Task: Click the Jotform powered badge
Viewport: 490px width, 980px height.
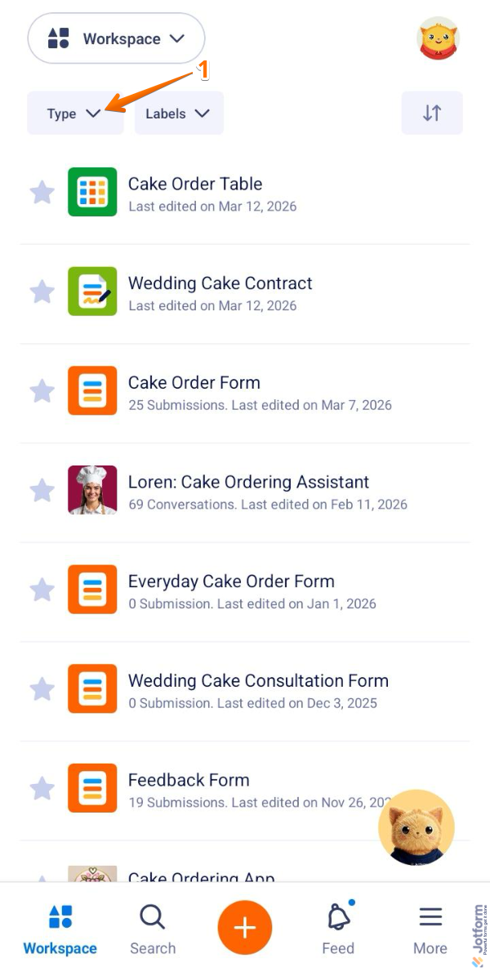Action: click(x=479, y=931)
